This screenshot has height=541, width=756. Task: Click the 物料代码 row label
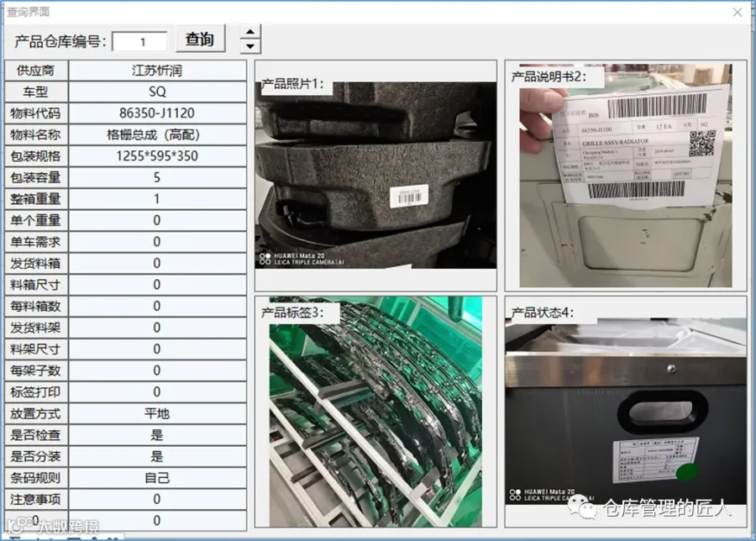coord(36,113)
